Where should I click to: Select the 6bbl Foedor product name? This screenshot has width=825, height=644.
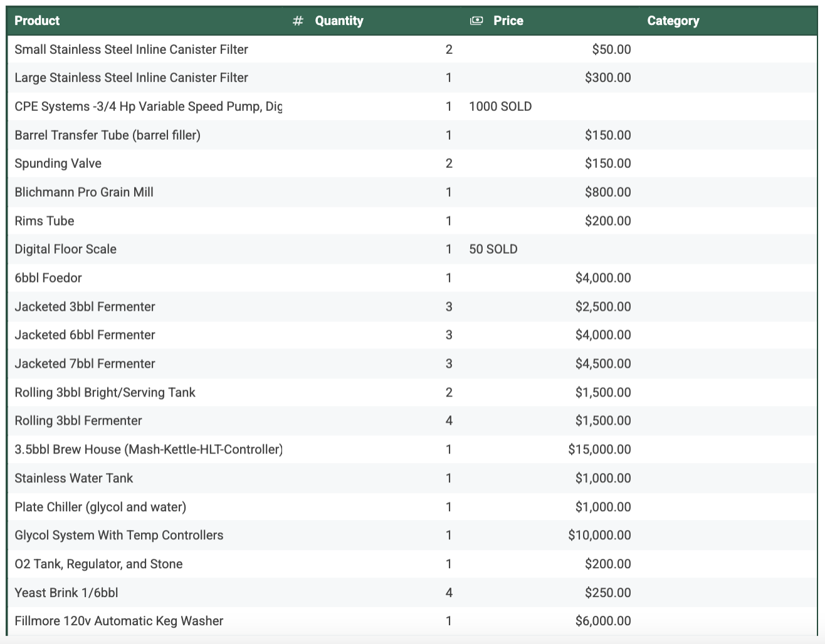48,278
